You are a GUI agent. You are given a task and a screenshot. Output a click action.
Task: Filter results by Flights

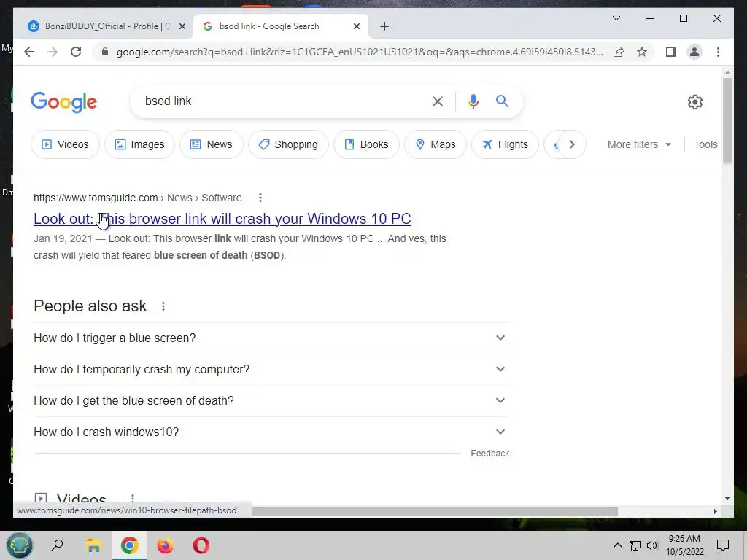(505, 144)
